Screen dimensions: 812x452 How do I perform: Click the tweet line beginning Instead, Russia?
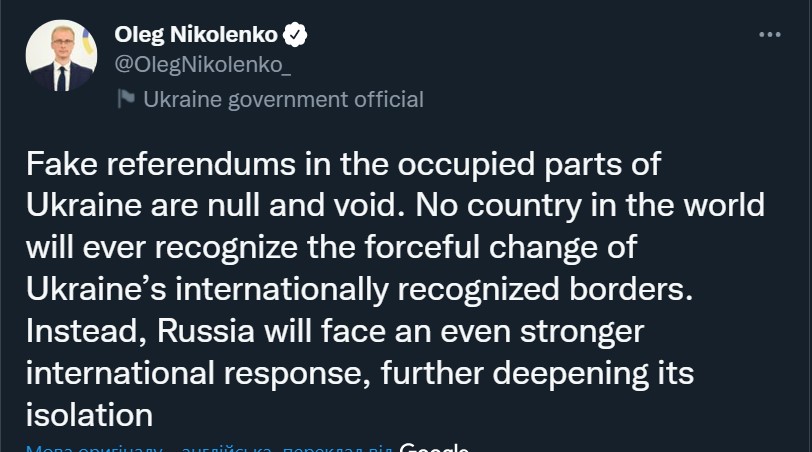(x=335, y=331)
